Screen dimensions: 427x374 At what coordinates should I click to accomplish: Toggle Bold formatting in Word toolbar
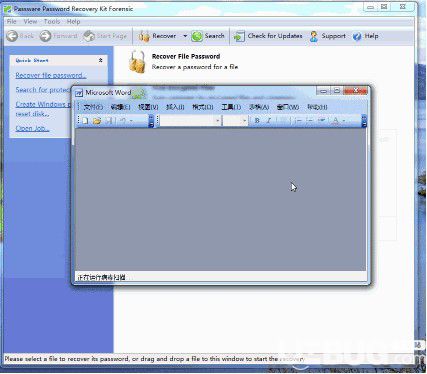click(257, 120)
